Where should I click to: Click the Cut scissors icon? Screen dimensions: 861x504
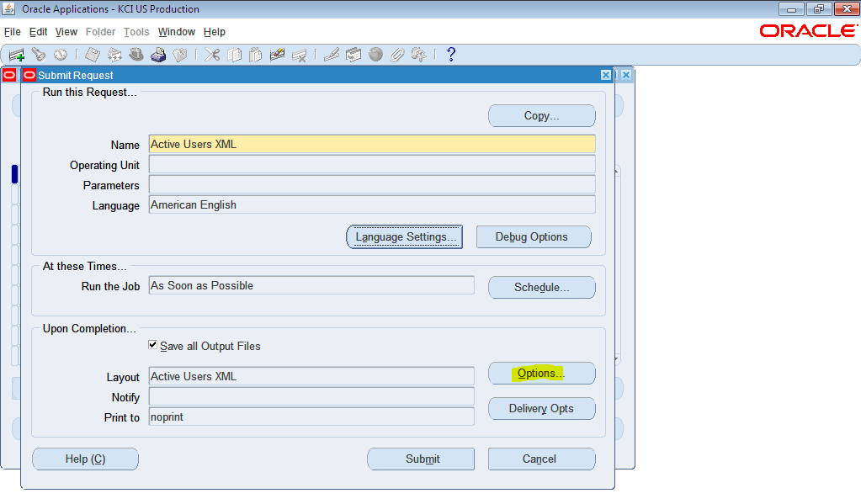pos(212,55)
